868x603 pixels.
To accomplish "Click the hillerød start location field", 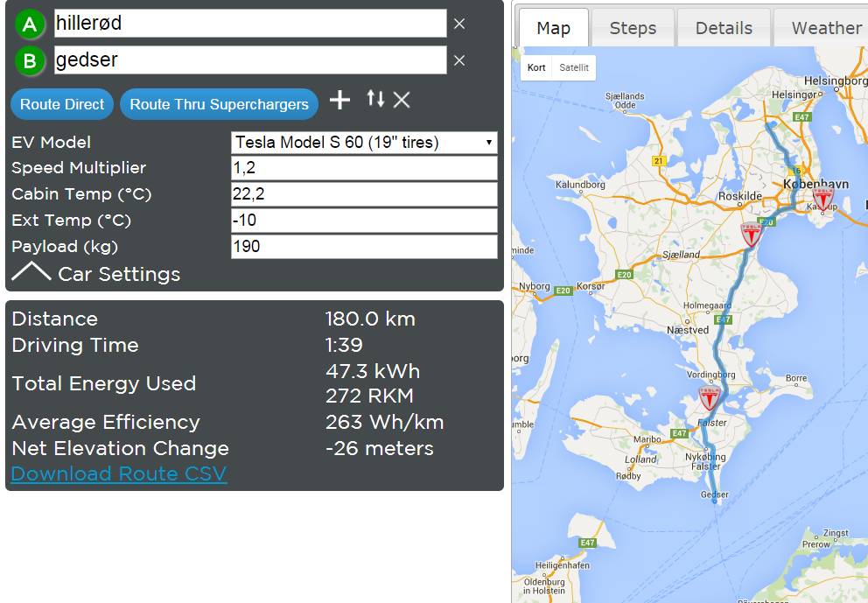I will tap(250, 24).
